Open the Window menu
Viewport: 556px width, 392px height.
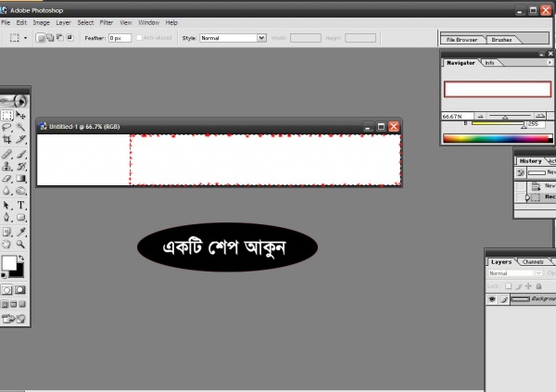pyautogui.click(x=148, y=22)
